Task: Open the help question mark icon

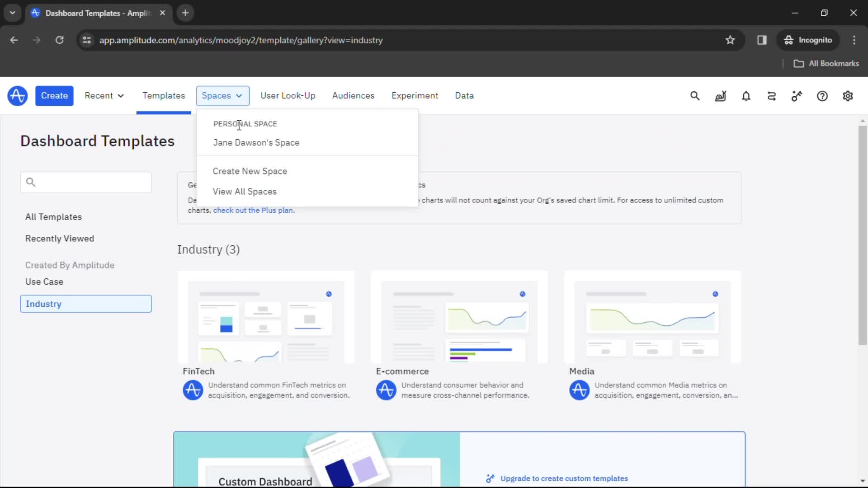Action: tap(822, 96)
